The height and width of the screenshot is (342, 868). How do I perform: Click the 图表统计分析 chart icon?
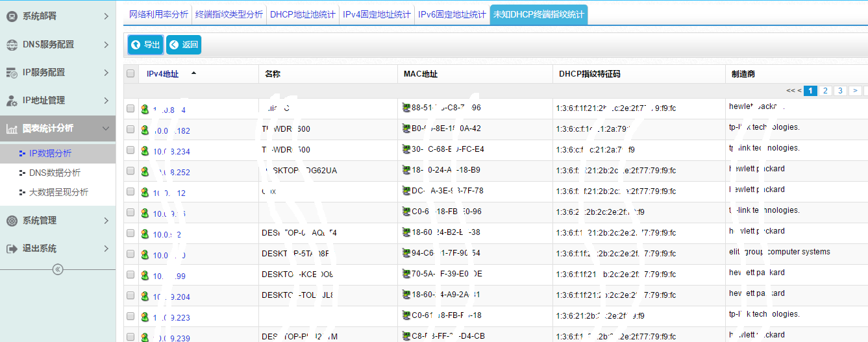pyautogui.click(x=12, y=128)
